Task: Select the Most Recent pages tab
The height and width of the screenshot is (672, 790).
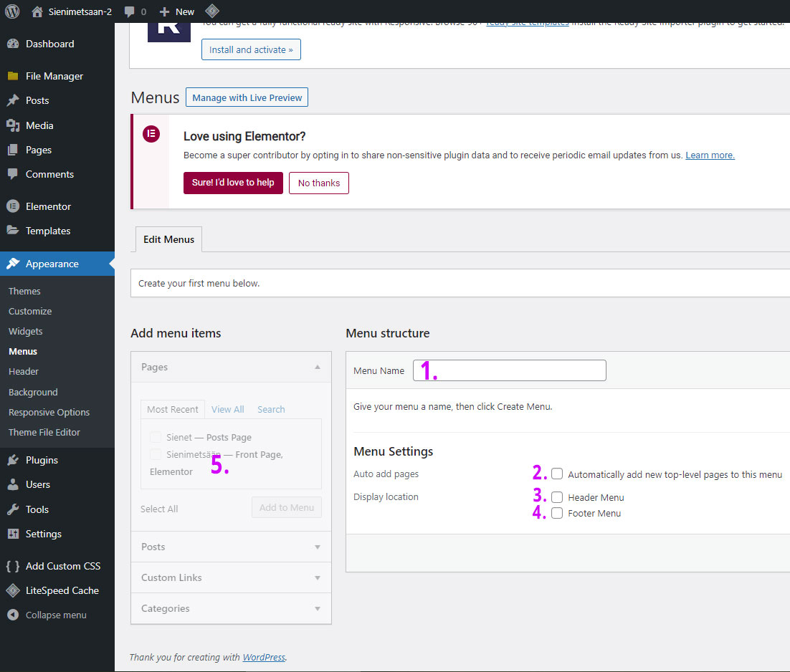Action: pyautogui.click(x=172, y=409)
